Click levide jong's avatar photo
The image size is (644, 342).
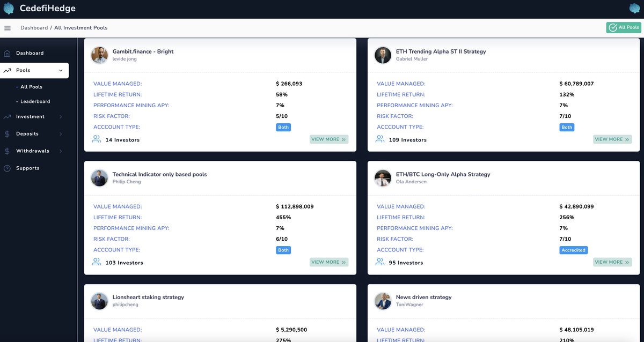[x=99, y=55]
